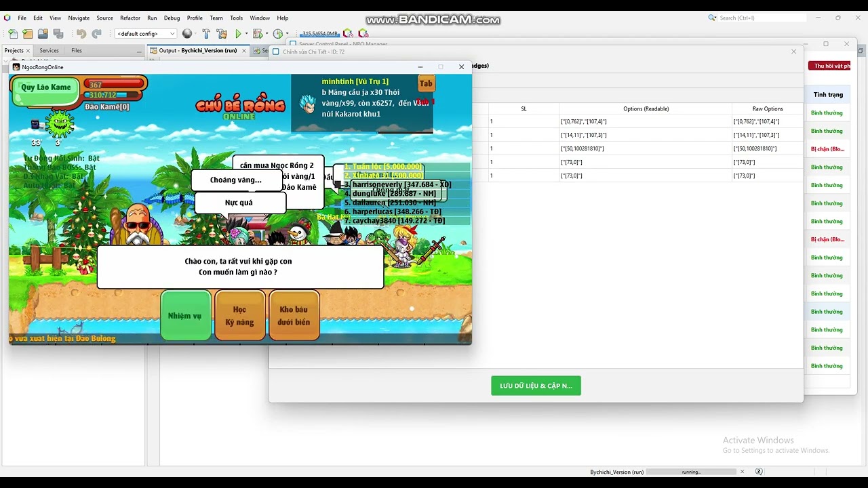868x488 pixels.
Task: Click the Undo toolbar icon
Action: (81, 33)
